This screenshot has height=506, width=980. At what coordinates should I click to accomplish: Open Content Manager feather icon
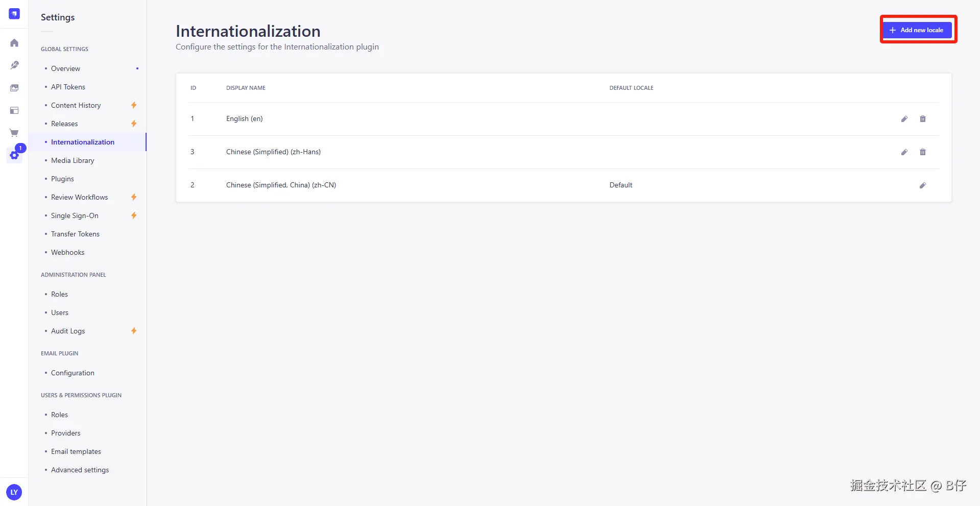tap(14, 65)
